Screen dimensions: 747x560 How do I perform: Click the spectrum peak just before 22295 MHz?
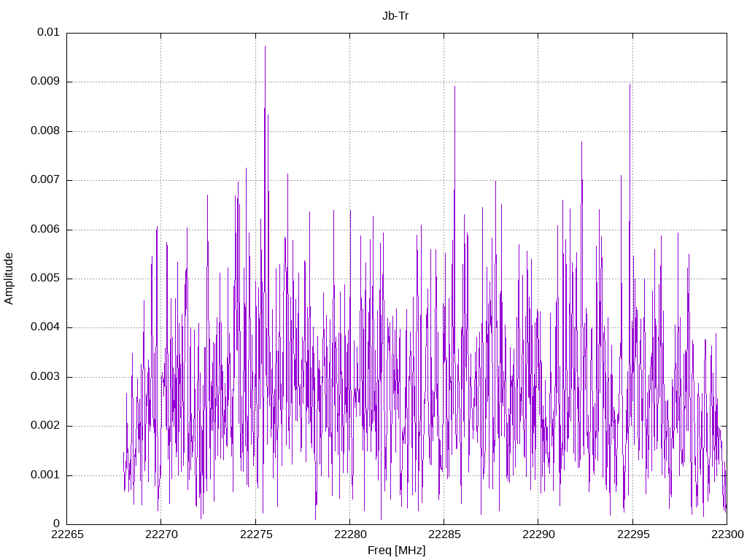point(630,85)
